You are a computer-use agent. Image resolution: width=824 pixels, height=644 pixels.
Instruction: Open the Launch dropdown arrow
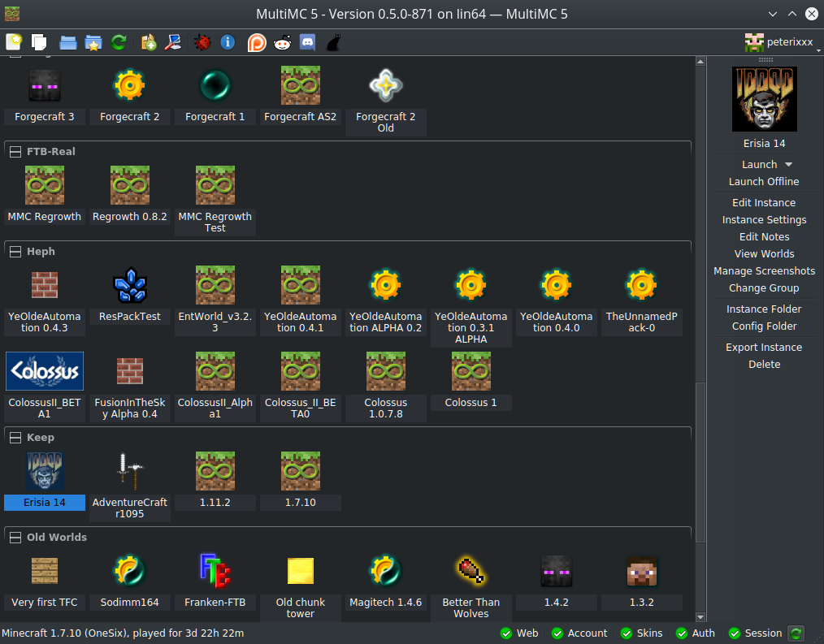point(788,165)
